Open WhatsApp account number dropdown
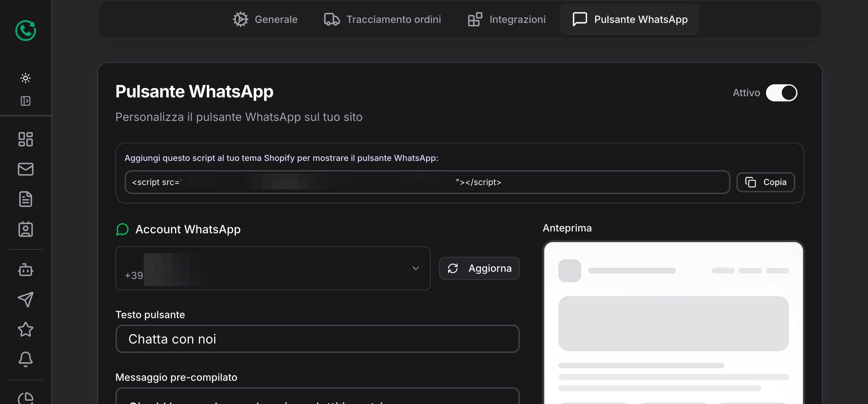 [x=273, y=268]
